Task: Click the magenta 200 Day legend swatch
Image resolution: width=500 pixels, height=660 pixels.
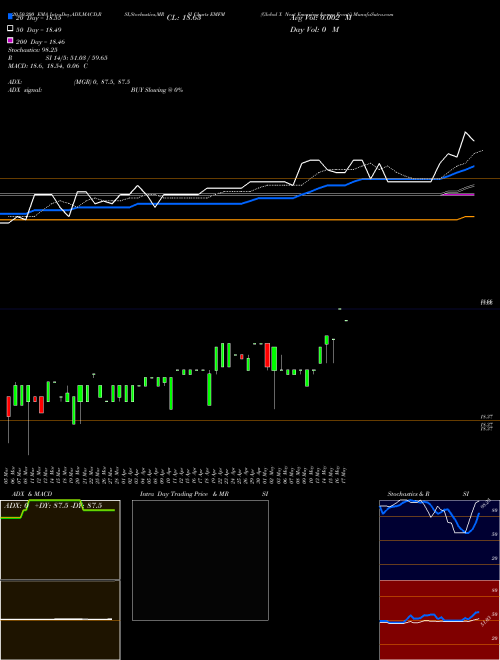Action: pyautogui.click(x=10, y=40)
